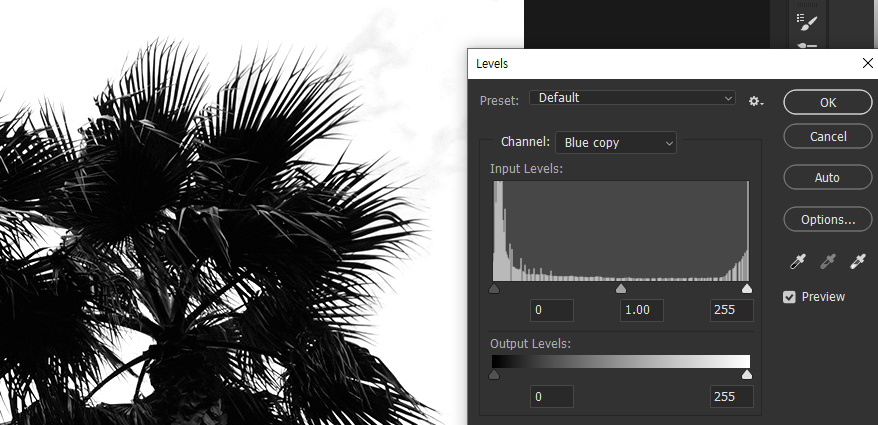Click the output shadows value field

coord(552,396)
